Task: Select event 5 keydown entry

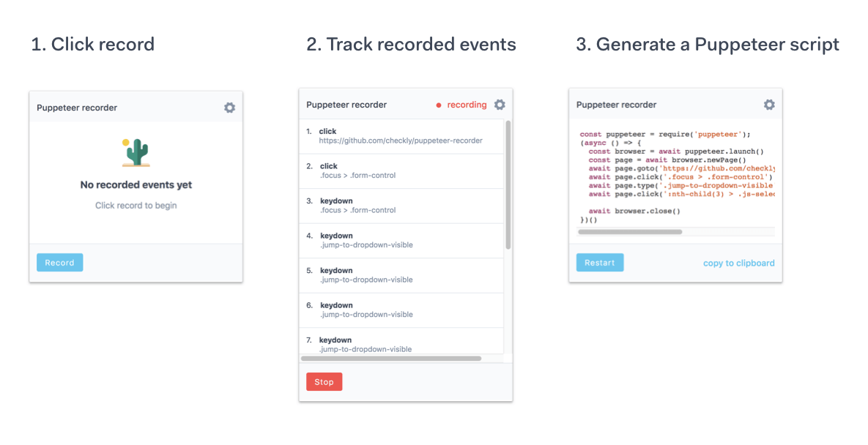Action: pos(401,275)
